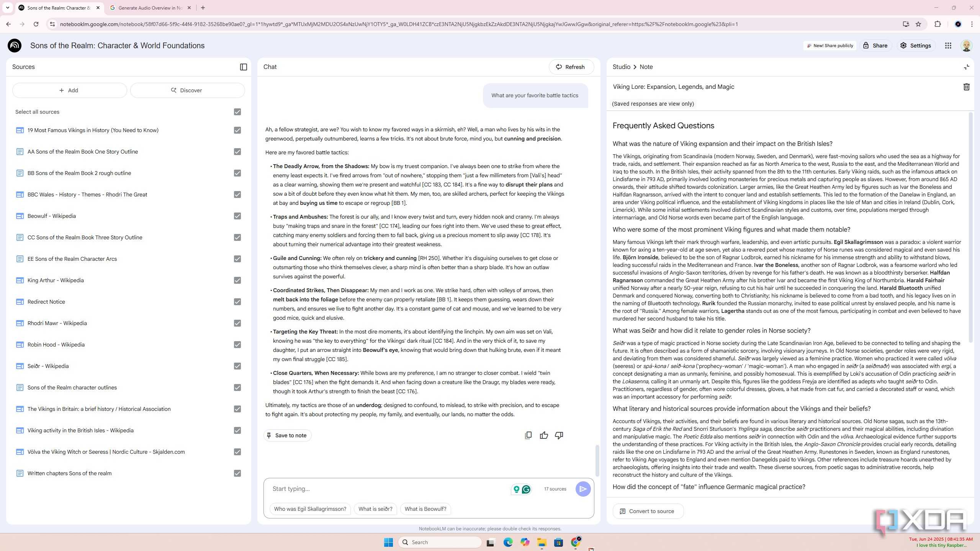This screenshot has width=980, height=551.
Task: Open Chrome three-dot menu
Action: click(x=972, y=24)
